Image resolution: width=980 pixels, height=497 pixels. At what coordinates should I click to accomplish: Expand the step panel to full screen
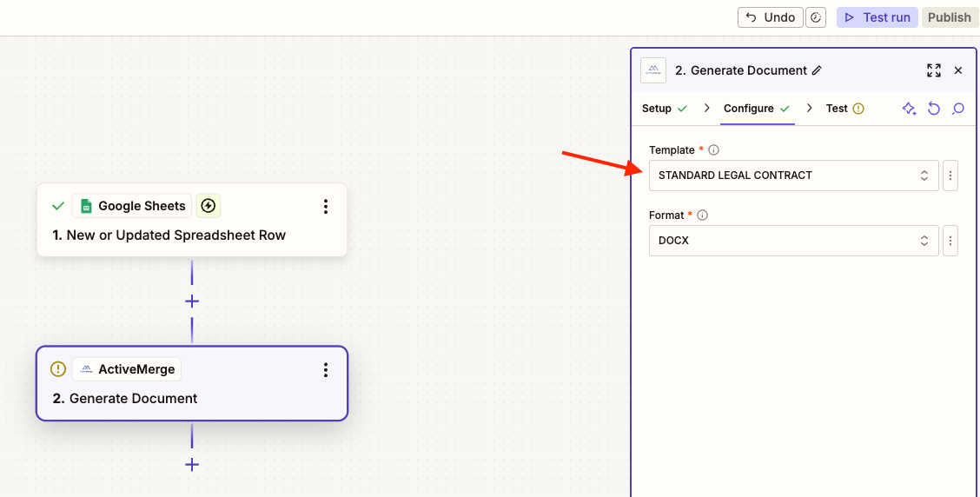(x=934, y=70)
